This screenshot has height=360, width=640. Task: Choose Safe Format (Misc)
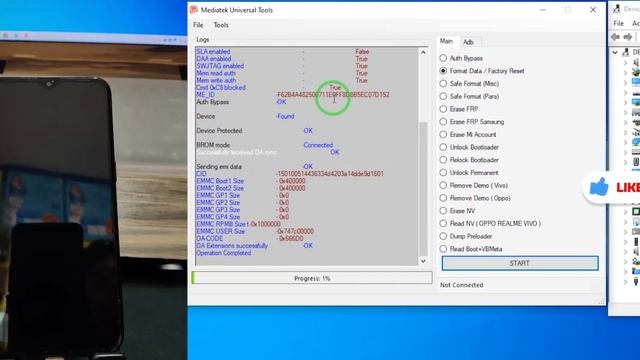(469, 83)
